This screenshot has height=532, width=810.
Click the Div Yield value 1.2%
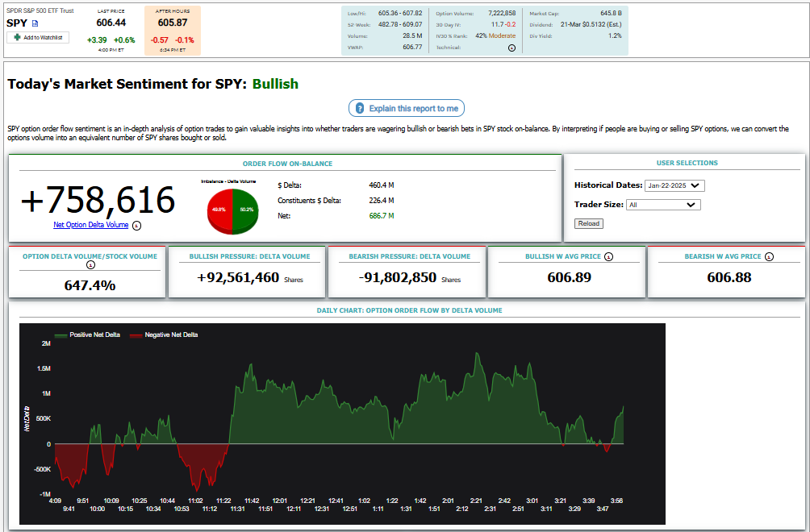[x=616, y=36]
